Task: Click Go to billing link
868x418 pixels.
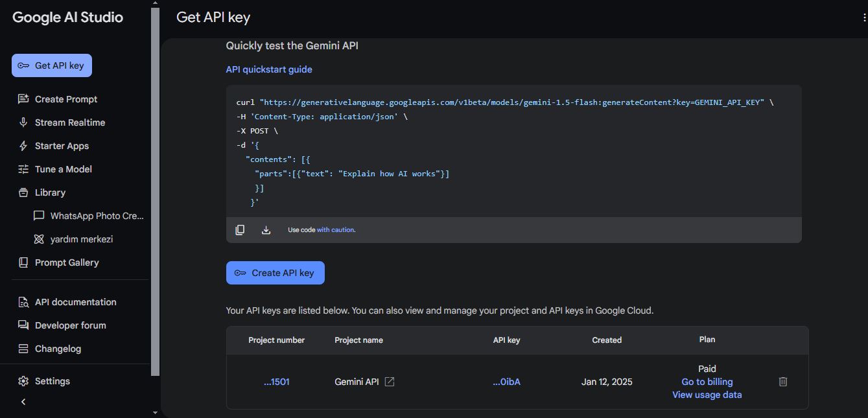Action: point(707,382)
